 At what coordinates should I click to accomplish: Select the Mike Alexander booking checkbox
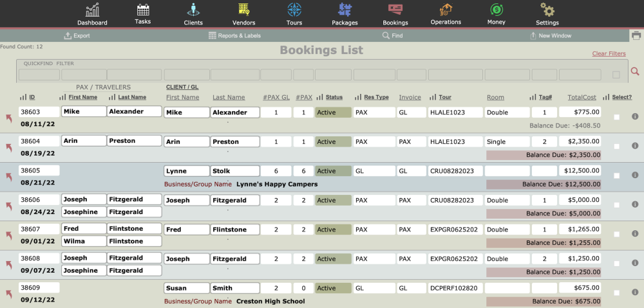pyautogui.click(x=616, y=117)
